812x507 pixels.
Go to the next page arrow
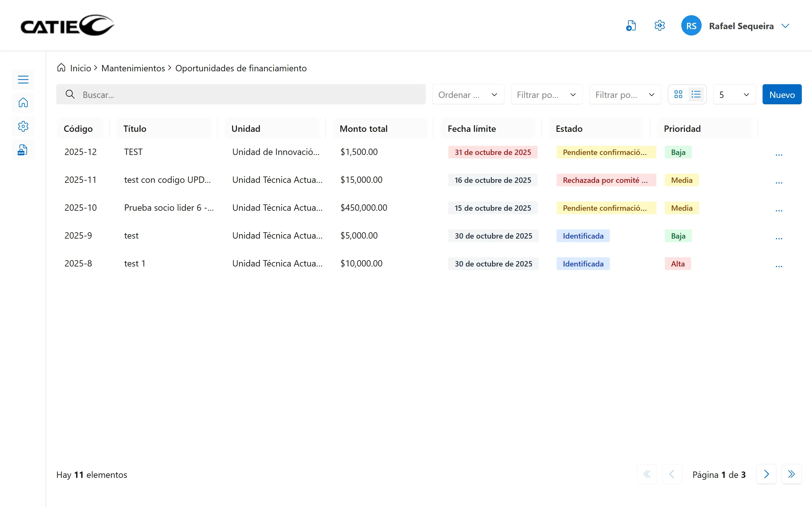coord(766,474)
